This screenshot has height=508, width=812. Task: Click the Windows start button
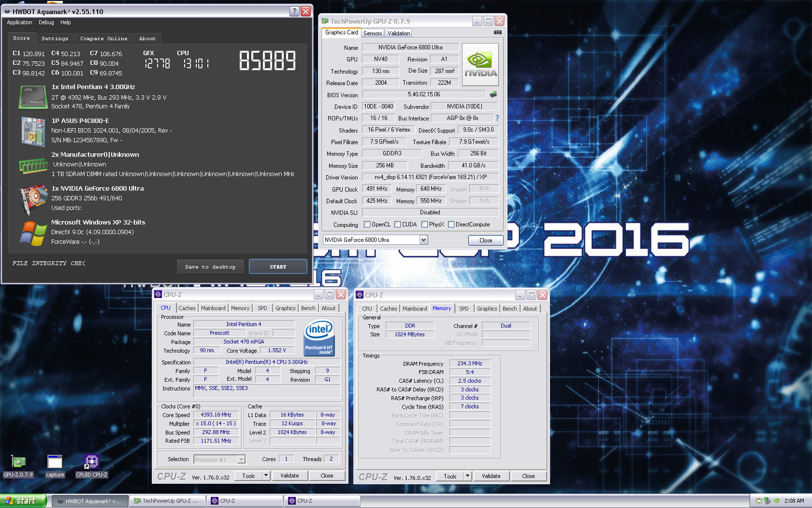pos(23,501)
